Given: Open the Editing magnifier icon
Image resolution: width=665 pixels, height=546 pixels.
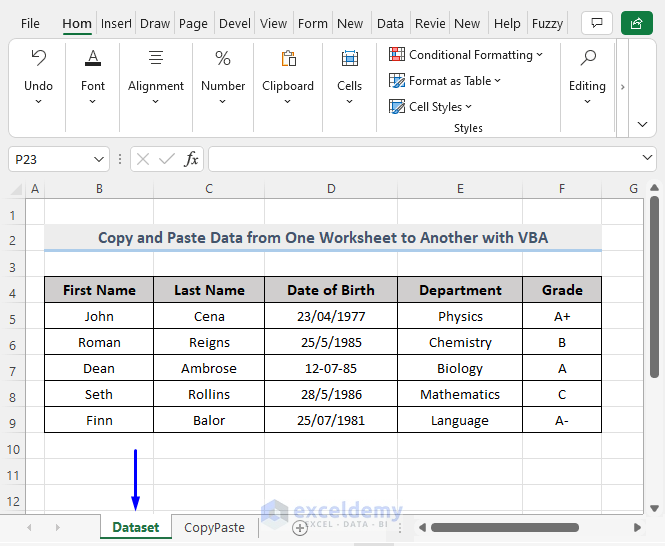Looking at the screenshot, I should (x=588, y=58).
